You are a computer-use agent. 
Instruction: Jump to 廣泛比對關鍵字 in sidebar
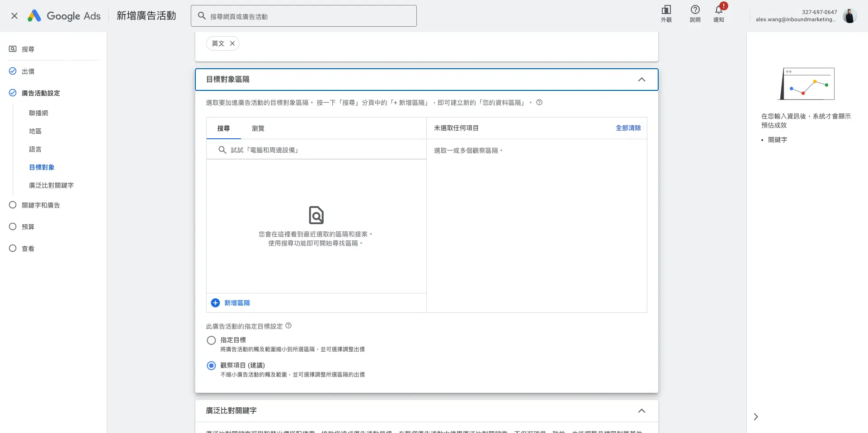click(51, 185)
